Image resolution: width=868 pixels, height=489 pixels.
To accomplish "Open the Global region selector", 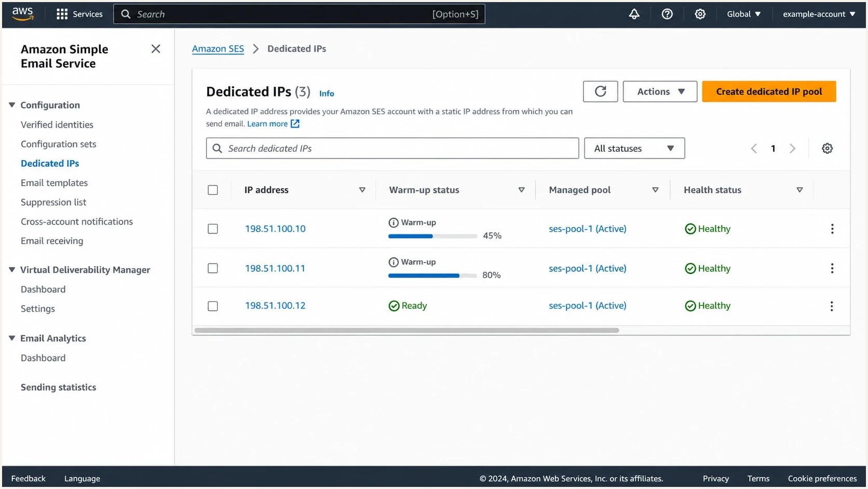I will (743, 14).
